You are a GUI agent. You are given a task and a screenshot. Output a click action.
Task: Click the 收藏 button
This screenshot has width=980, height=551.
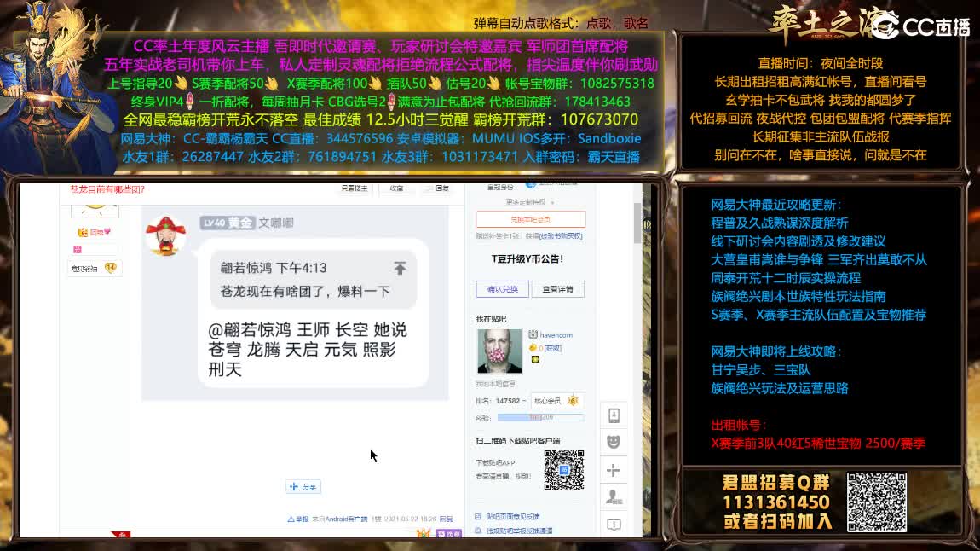click(397, 188)
